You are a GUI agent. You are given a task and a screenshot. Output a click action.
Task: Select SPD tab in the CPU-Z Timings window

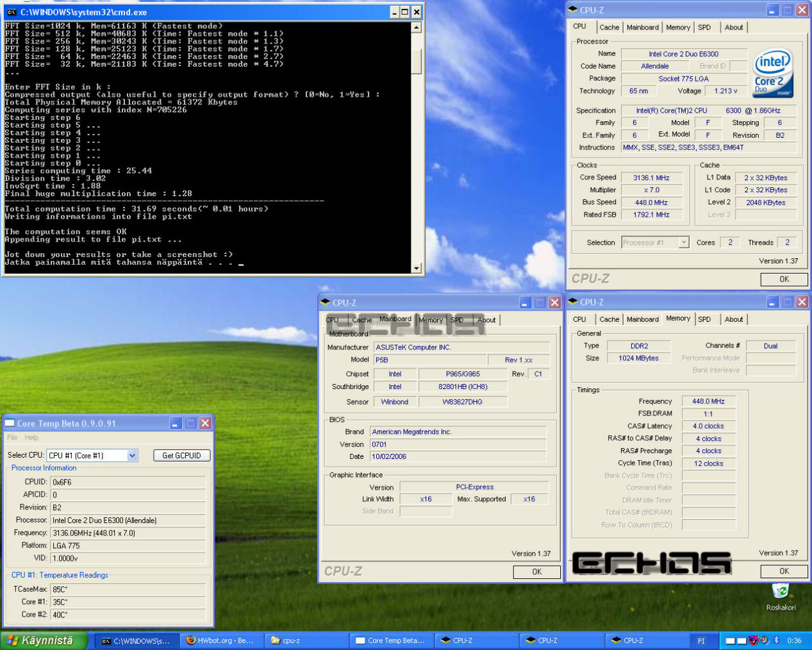click(704, 319)
